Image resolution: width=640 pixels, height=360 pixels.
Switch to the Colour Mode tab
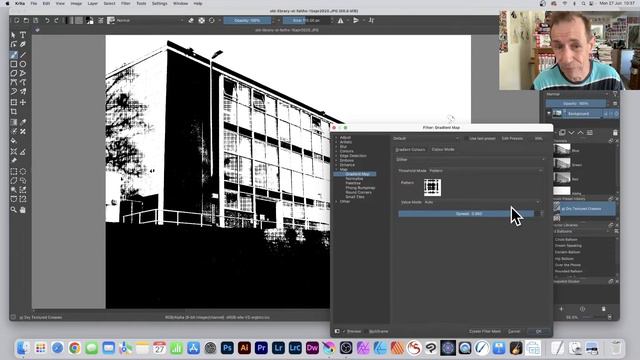tap(443, 149)
